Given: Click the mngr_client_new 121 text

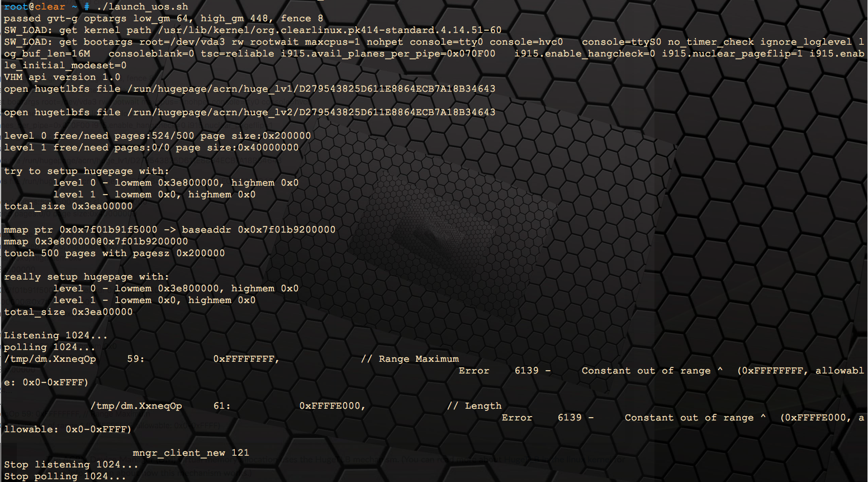Looking at the screenshot, I should tap(190, 452).
